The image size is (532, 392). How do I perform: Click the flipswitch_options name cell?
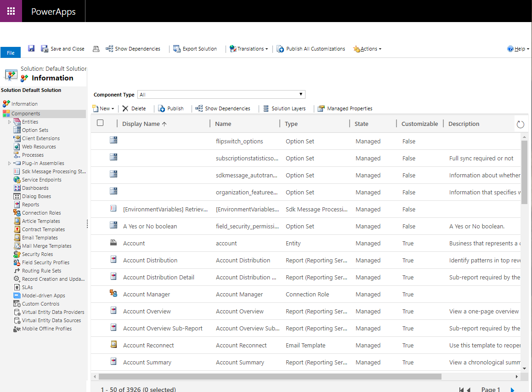coord(239,141)
